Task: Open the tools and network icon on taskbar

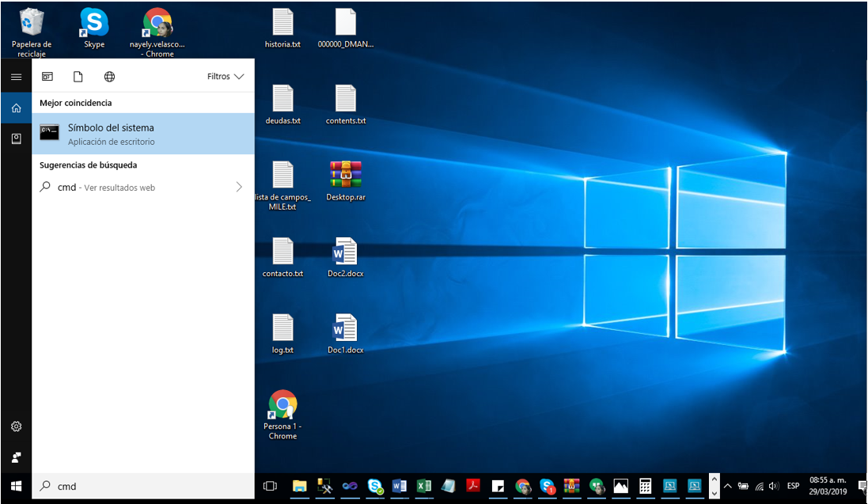Action: click(325, 487)
